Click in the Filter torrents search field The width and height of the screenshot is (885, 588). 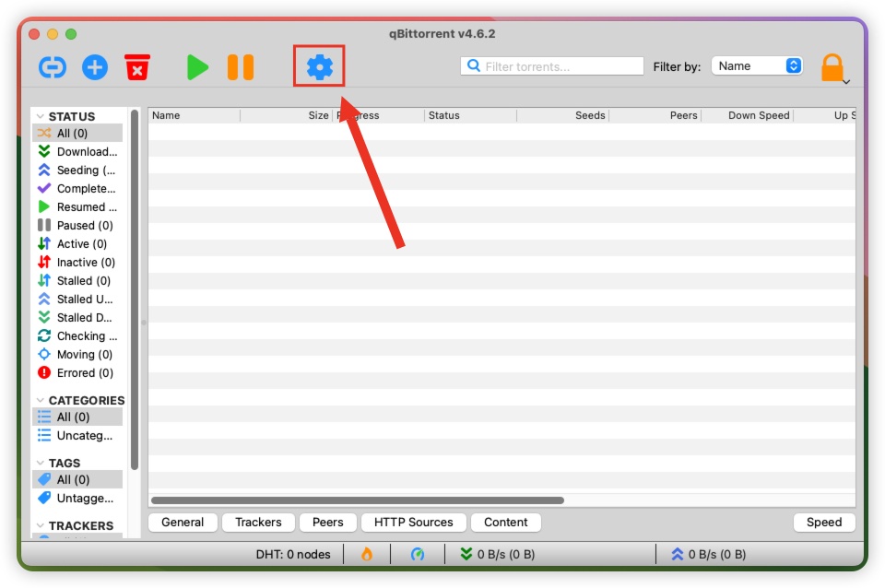point(552,66)
